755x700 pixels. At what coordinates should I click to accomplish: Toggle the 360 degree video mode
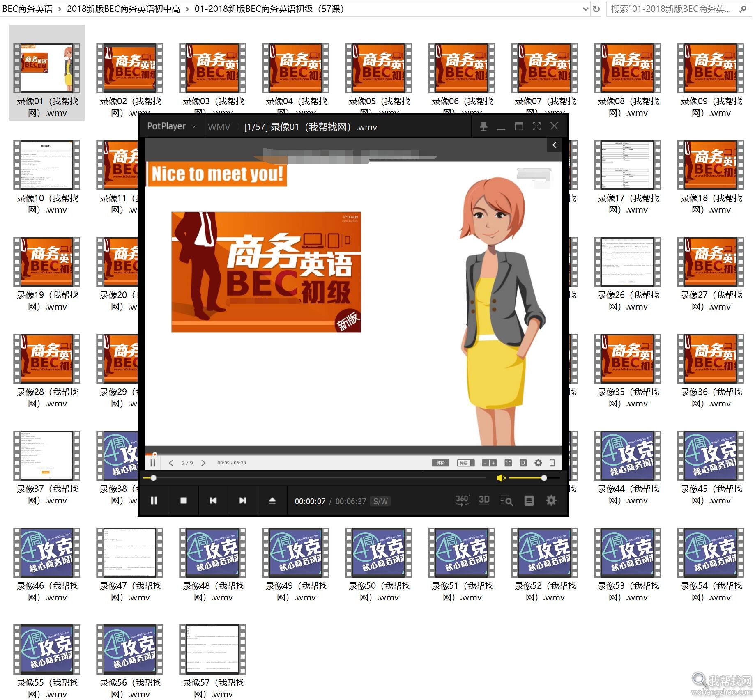pyautogui.click(x=463, y=500)
